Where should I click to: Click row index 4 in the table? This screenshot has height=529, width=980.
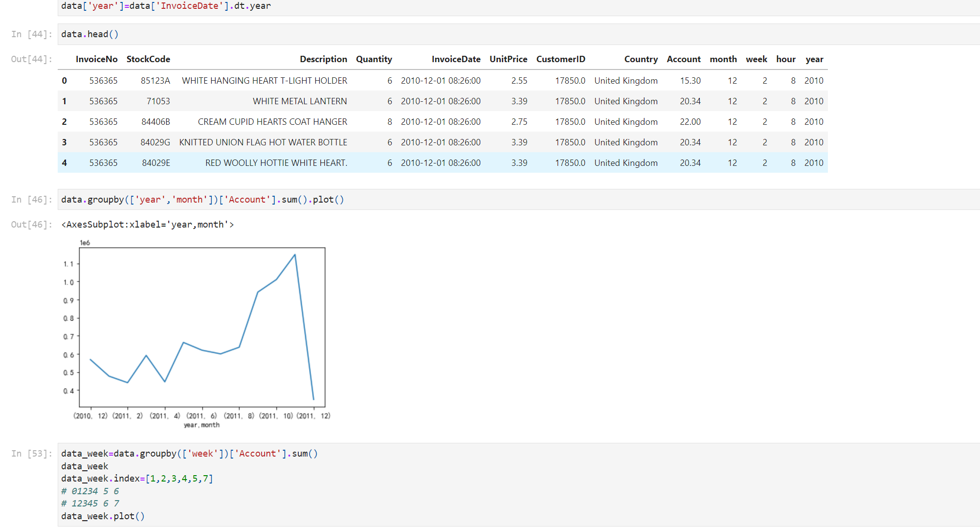(x=65, y=163)
